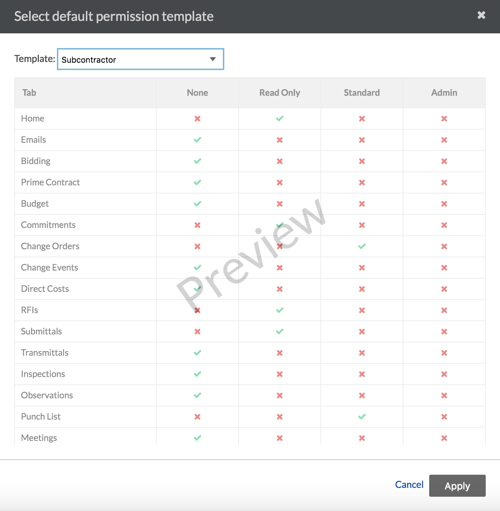Select the Change Events row label
This screenshot has height=511, width=500.
click(49, 268)
